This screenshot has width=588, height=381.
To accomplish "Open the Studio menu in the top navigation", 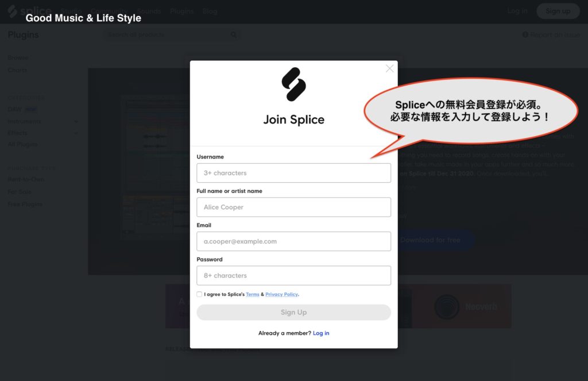I will (71, 11).
